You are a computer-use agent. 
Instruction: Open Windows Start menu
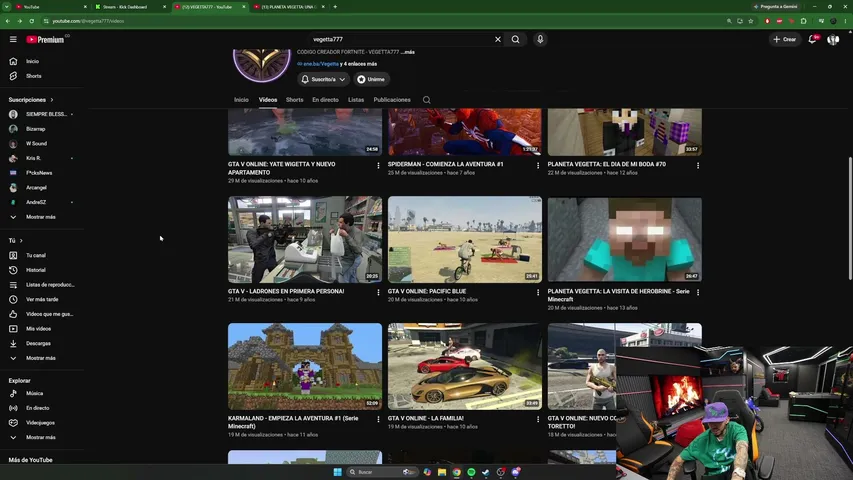tap(337, 472)
